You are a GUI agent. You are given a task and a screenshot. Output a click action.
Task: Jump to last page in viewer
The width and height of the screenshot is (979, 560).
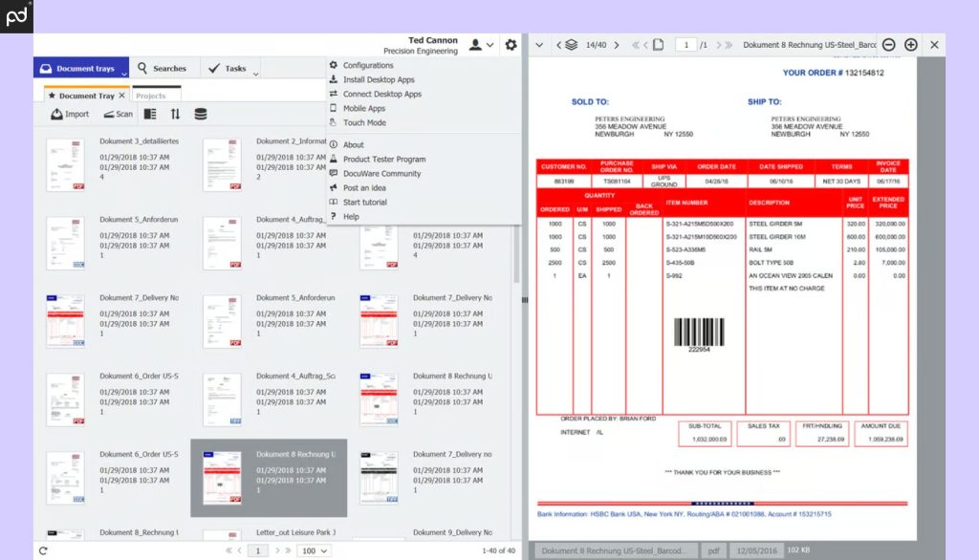pyautogui.click(x=729, y=45)
